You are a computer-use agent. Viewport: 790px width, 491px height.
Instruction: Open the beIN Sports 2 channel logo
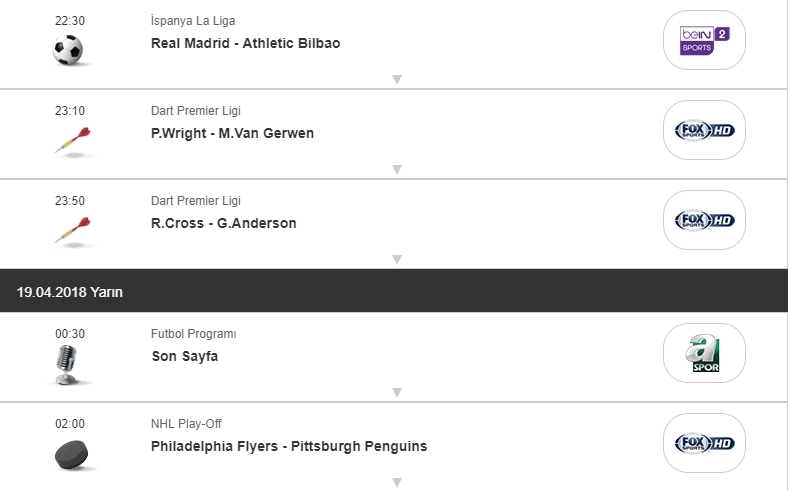704,40
